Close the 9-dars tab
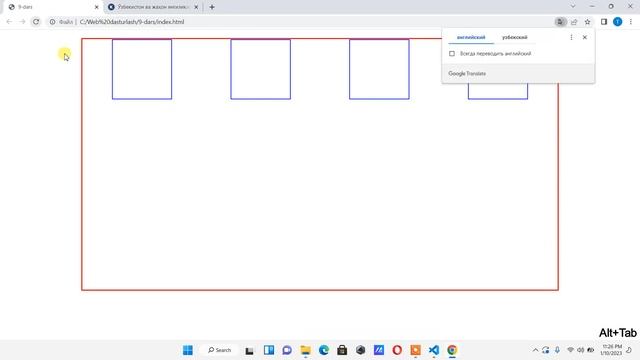The image size is (640, 360). [96, 7]
